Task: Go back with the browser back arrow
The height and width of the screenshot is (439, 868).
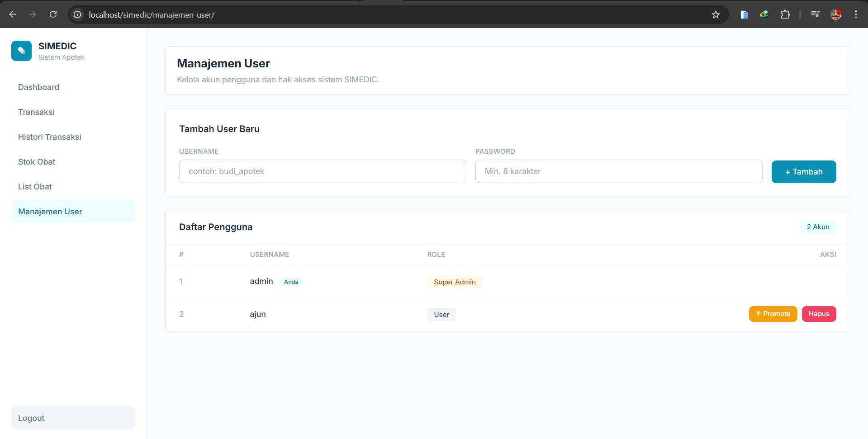Action: point(13,14)
